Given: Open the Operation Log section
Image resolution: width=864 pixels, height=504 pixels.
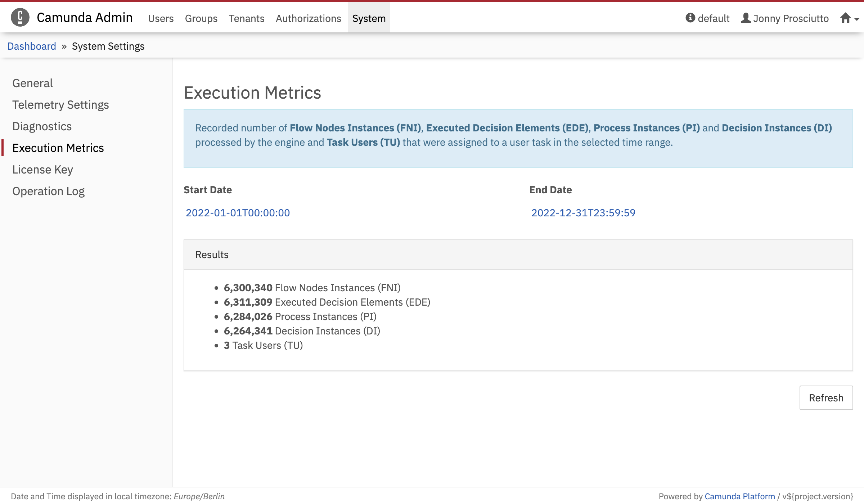Looking at the screenshot, I should (48, 191).
